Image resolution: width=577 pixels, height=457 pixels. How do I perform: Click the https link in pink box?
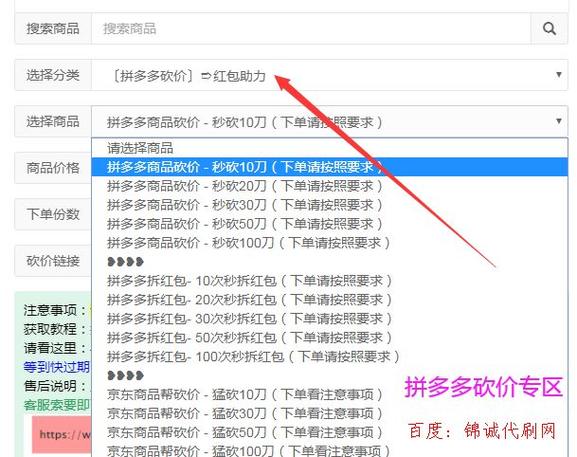tap(65, 435)
